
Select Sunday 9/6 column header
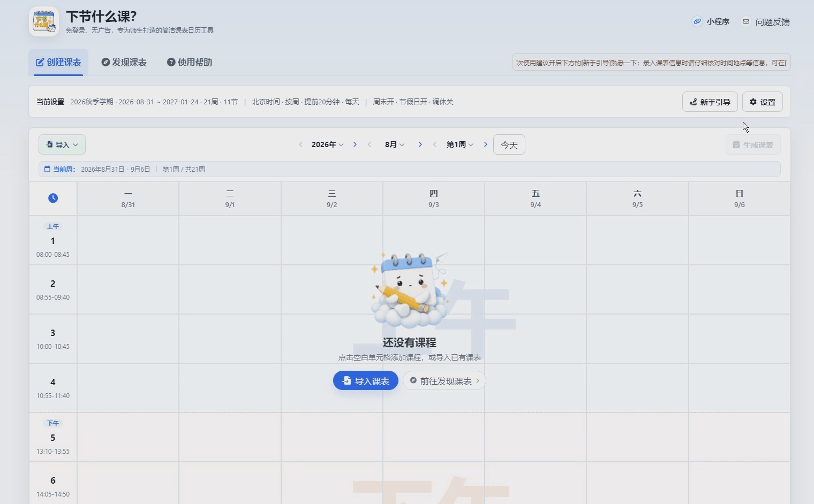740,198
